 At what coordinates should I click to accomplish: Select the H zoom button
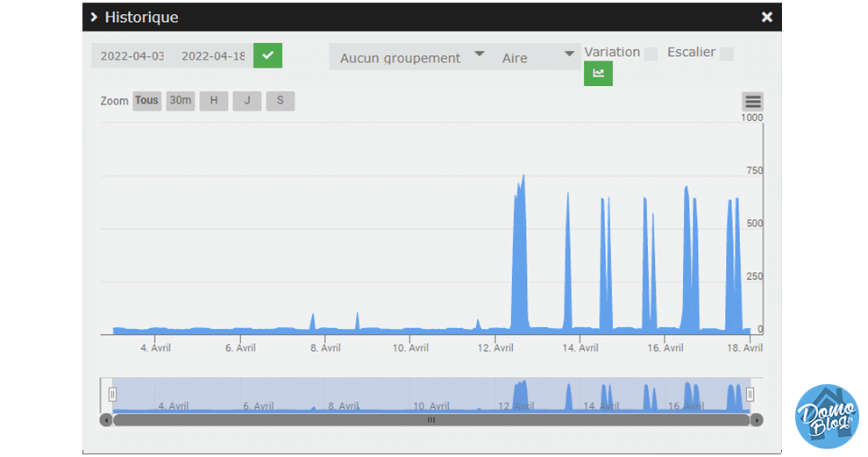coord(214,101)
